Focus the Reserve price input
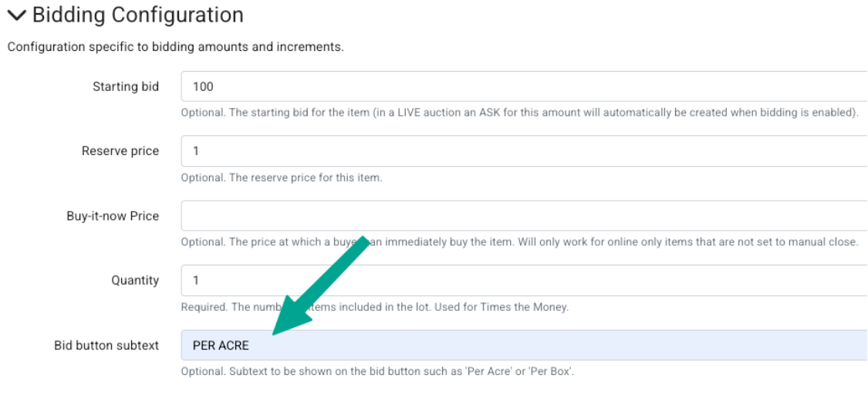This screenshot has height=395, width=868. click(x=525, y=151)
